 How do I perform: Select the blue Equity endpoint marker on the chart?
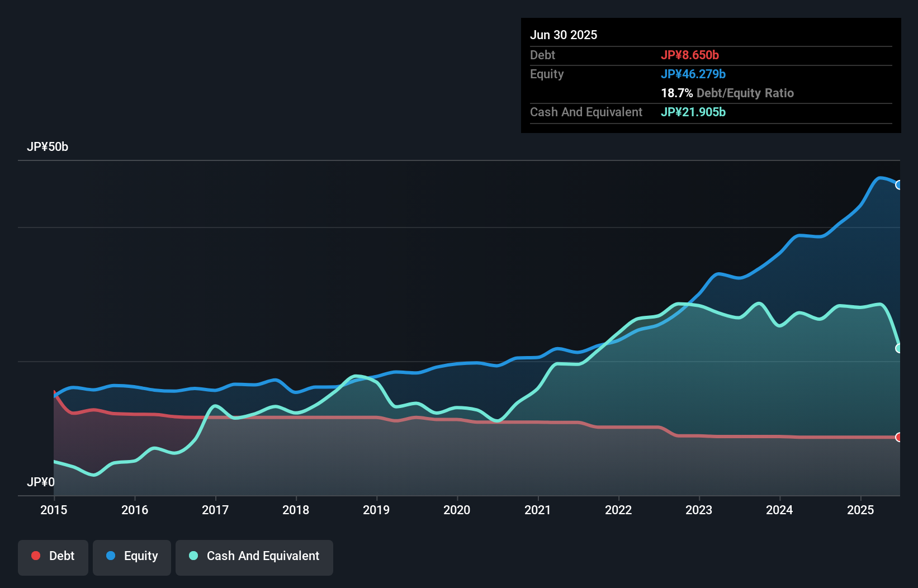click(899, 184)
